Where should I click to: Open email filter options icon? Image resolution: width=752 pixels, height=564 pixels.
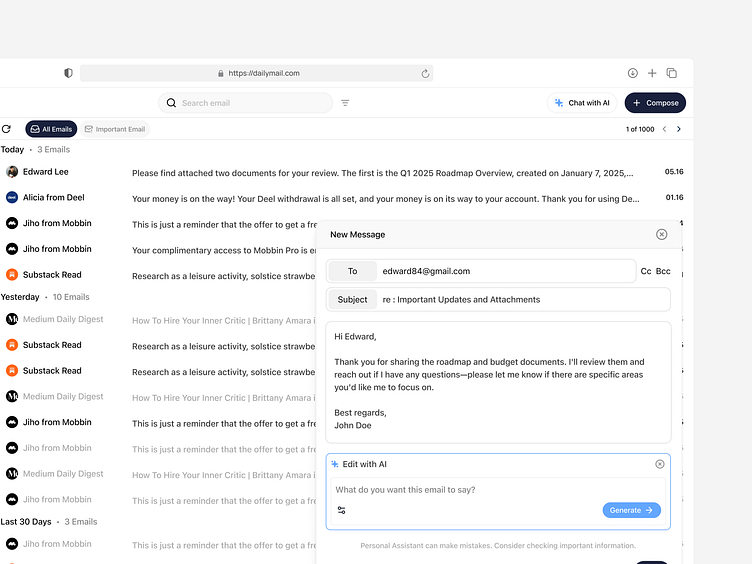click(345, 103)
